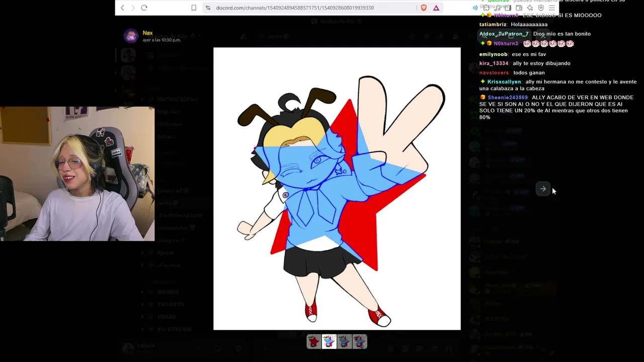Open the Brave Wallet icon

point(519,8)
